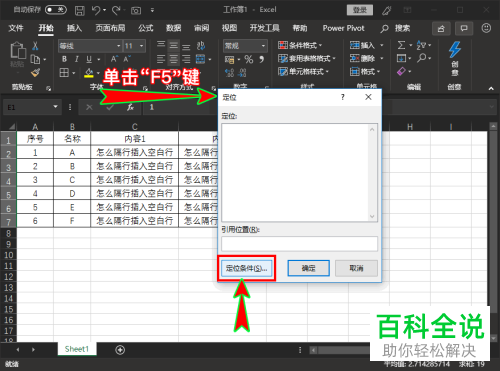Click the 删除 cells button in ribbon
Screen dimensions: 500x371
(362, 58)
